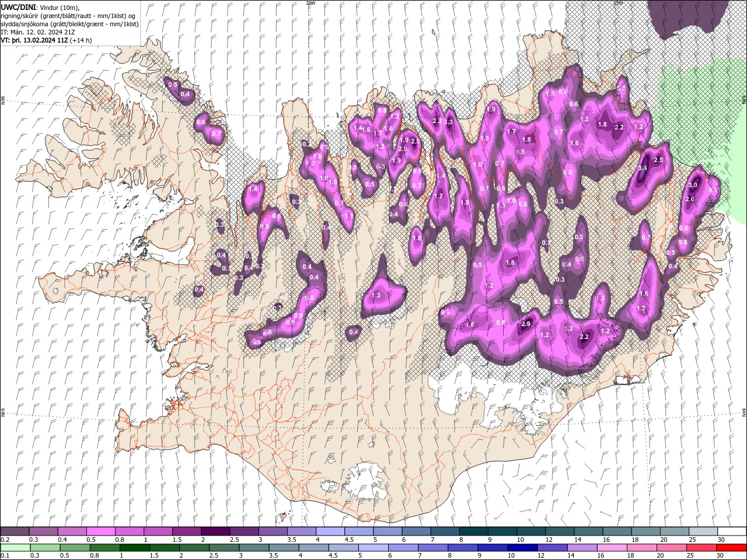Pick the bright red rain swatch starting at 30
747x560 pixels.
[x=732, y=548]
